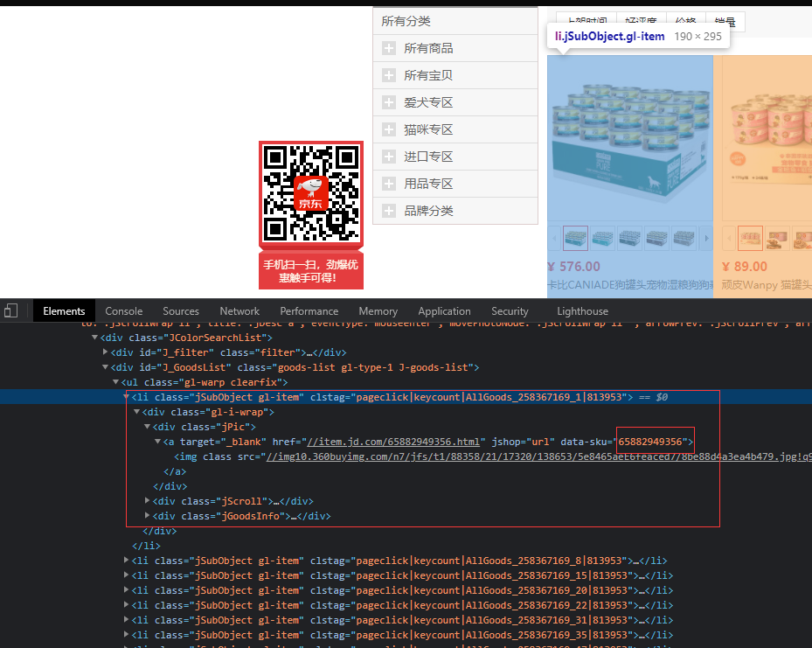812x648 pixels.
Task: Select first thumbnail of Wanpy product
Action: coord(750,238)
